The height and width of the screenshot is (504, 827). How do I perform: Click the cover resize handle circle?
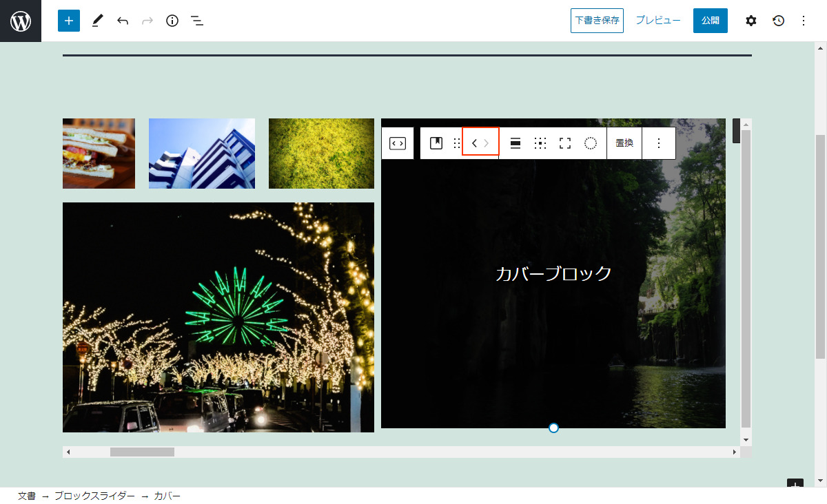(x=553, y=428)
